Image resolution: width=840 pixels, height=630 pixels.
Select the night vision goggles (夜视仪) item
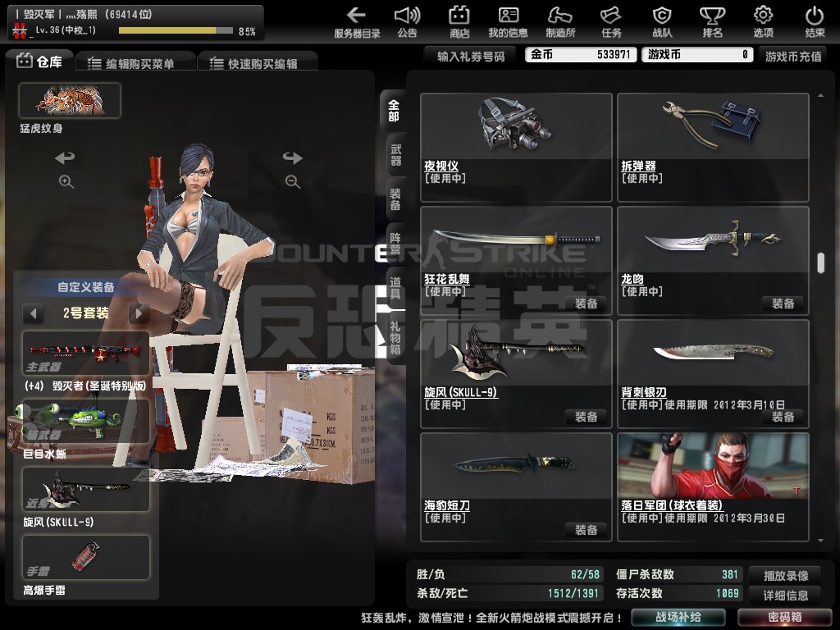(x=516, y=148)
